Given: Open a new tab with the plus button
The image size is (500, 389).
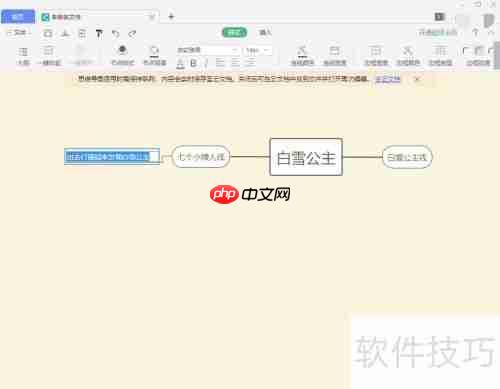Looking at the screenshot, I should (x=171, y=16).
